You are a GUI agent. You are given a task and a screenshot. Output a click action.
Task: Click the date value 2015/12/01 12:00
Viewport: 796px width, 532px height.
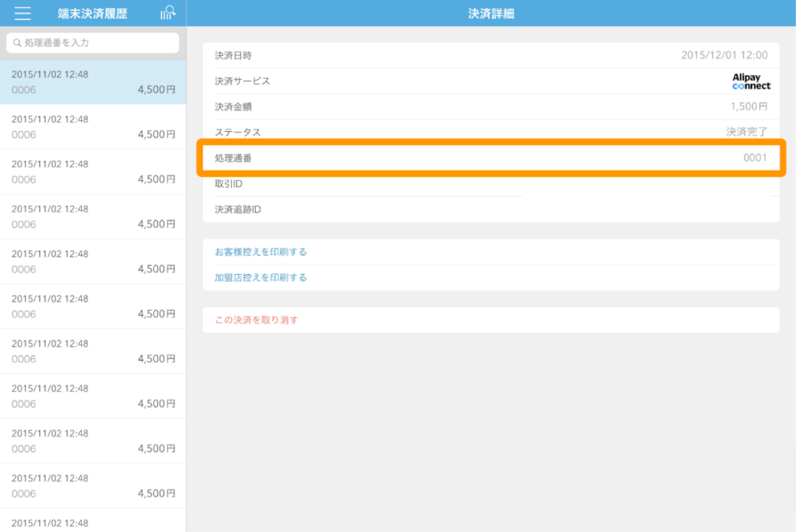724,55
